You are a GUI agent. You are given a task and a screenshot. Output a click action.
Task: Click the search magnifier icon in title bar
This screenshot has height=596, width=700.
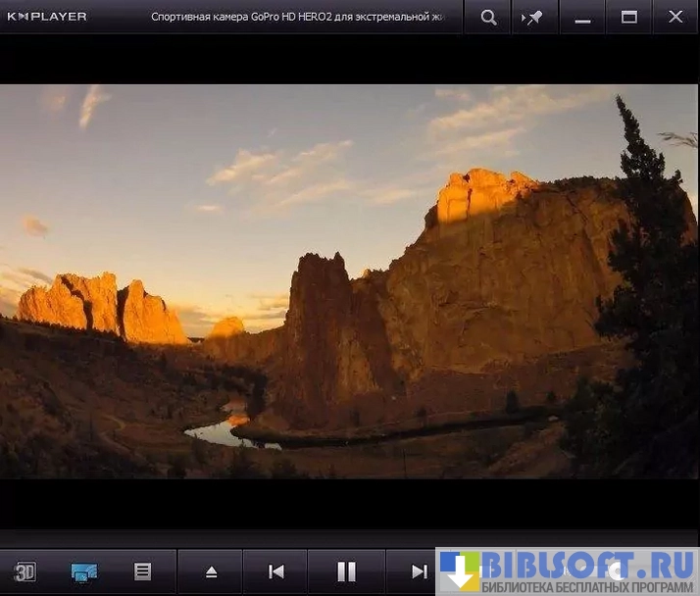coord(488,18)
